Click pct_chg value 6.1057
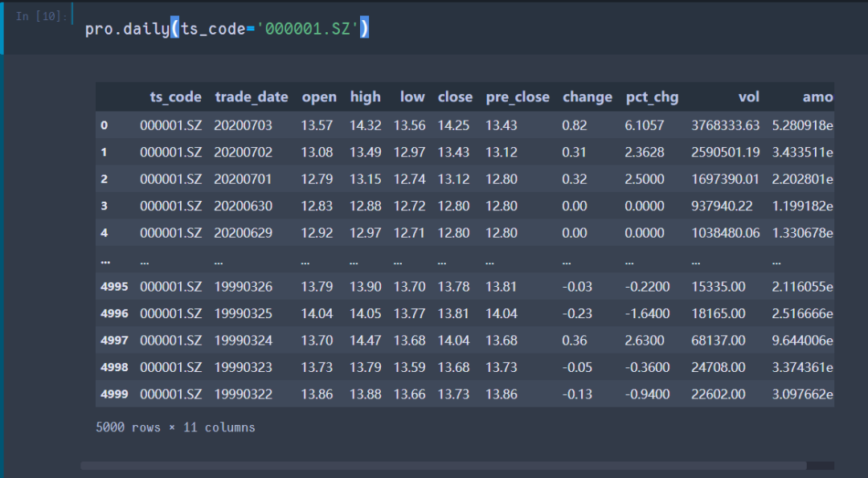Image resolution: width=868 pixels, height=478 pixels. [x=645, y=125]
